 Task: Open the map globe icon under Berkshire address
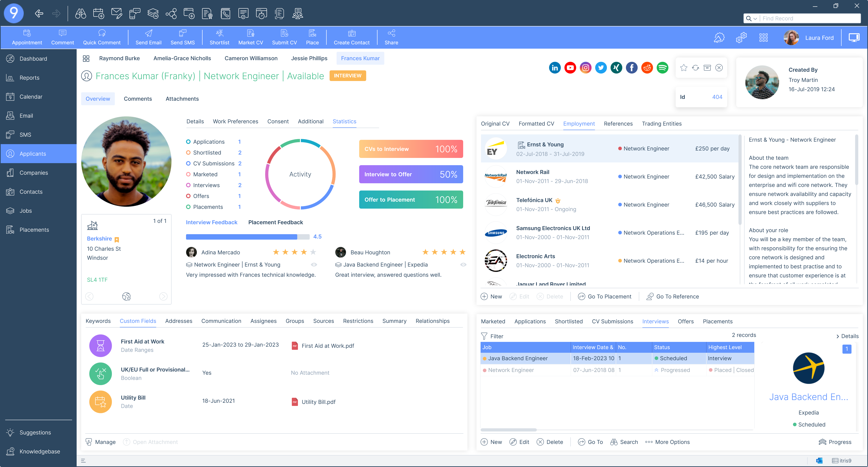coord(126,296)
